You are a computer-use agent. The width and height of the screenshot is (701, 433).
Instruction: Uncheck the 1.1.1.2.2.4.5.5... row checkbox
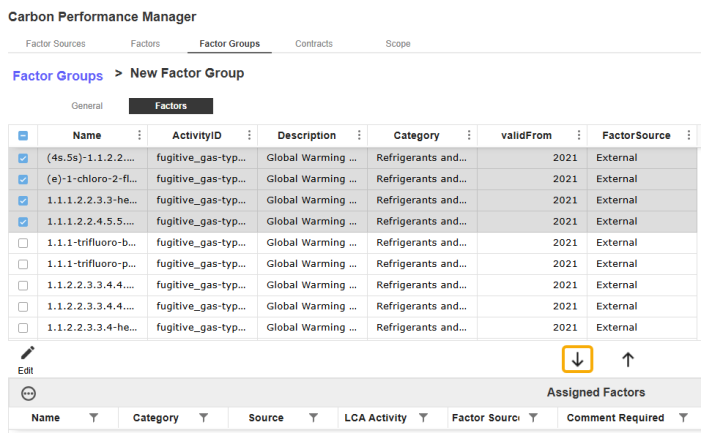pos(23,222)
